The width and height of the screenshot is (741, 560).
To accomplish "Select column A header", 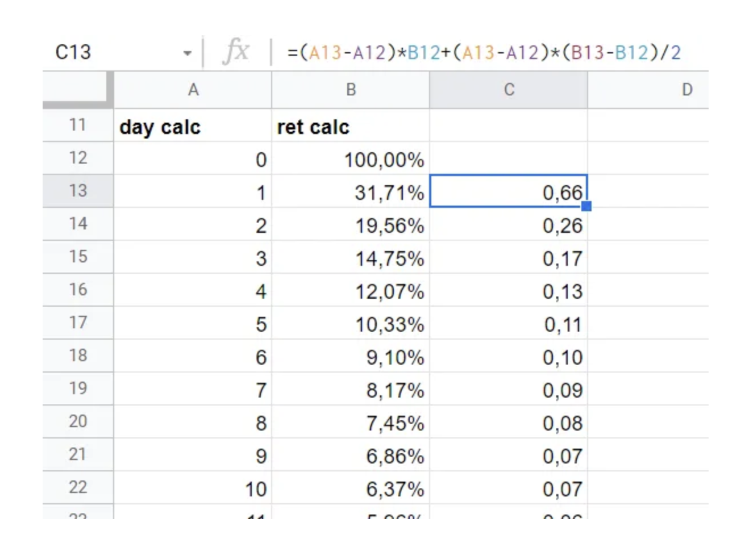I will pos(193,90).
